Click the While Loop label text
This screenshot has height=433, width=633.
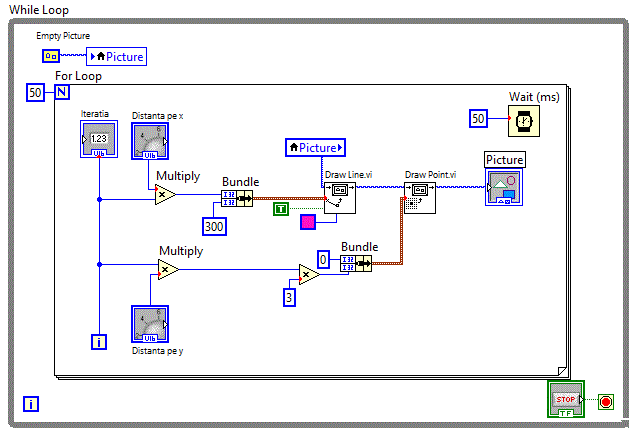click(39, 9)
